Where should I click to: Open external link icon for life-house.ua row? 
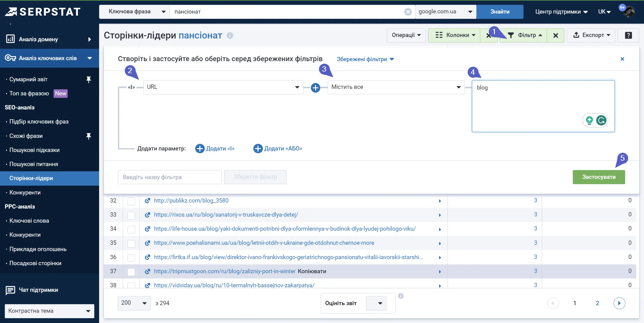pos(148,229)
